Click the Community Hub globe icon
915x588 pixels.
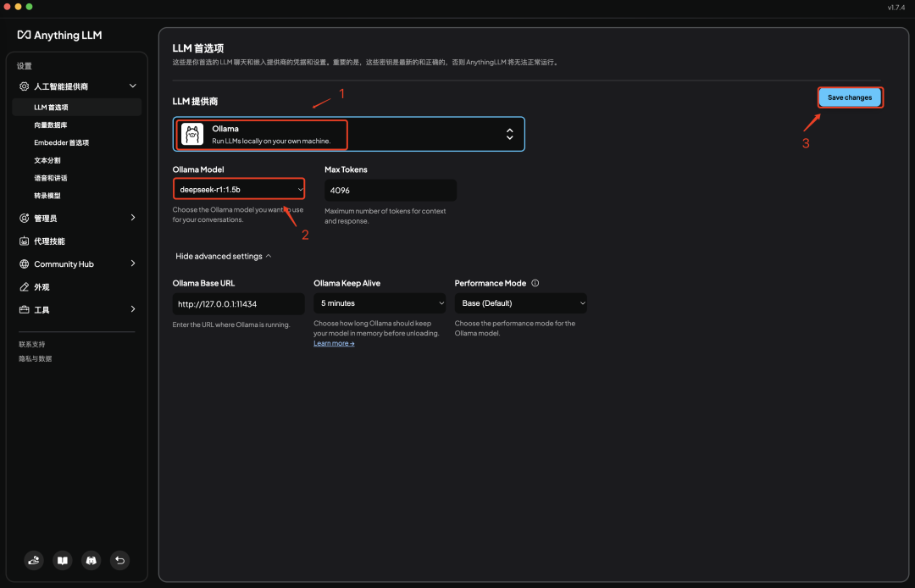click(x=24, y=263)
